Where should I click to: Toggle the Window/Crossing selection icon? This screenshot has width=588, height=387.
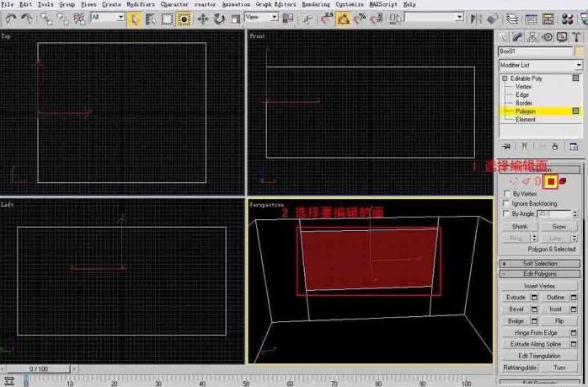coord(184,19)
